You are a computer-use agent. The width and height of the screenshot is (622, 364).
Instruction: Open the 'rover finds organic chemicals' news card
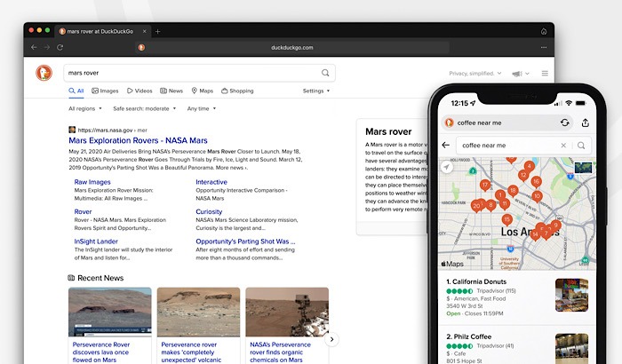pyautogui.click(x=287, y=325)
